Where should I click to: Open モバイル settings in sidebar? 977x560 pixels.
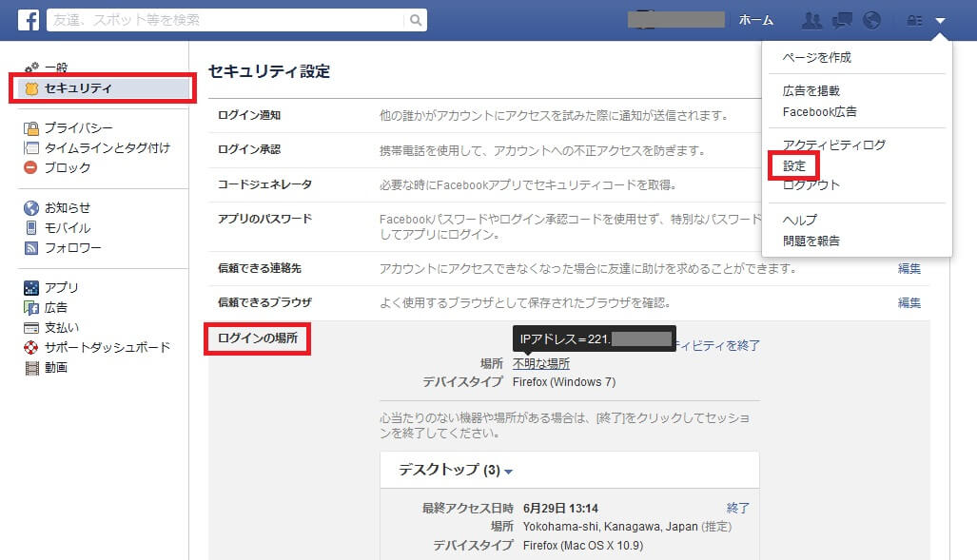click(x=68, y=228)
